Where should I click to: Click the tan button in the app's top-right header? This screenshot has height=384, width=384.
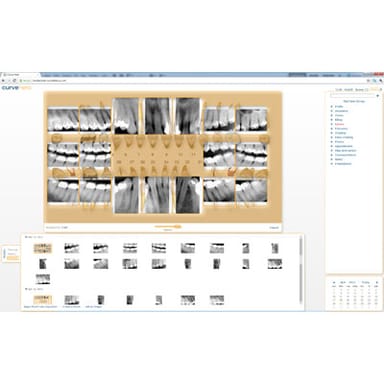[x=375, y=90]
